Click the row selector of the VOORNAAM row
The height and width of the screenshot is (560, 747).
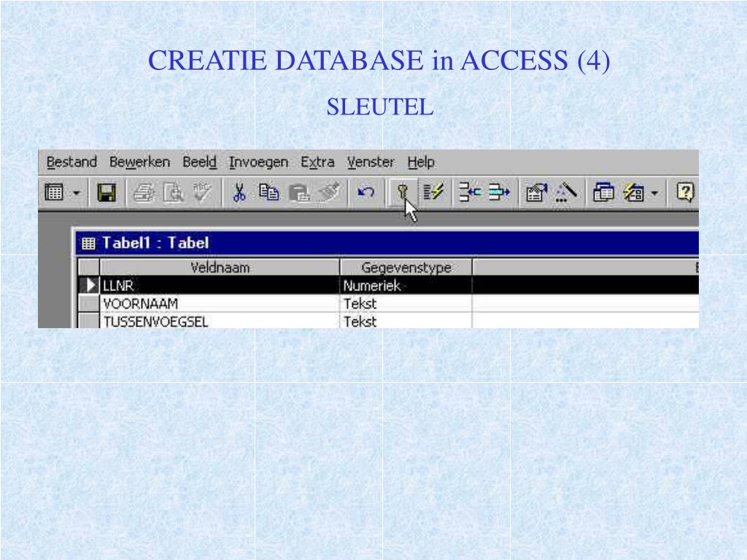click(x=88, y=303)
